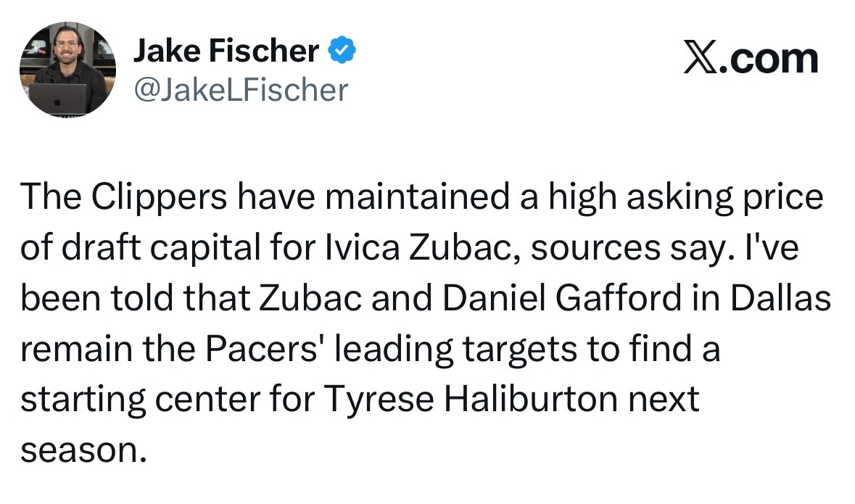Click the name "Haliburton" in the tweet

[531, 400]
